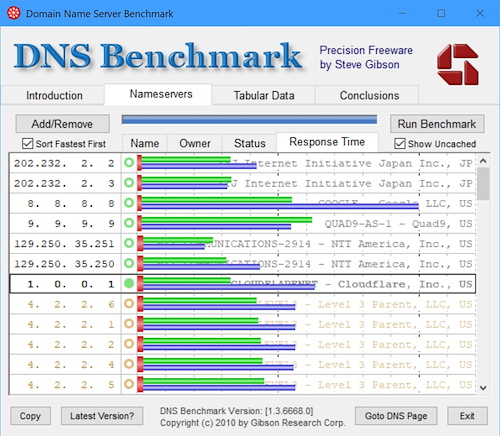Click the status ring for 129.250.35.251

click(129, 243)
